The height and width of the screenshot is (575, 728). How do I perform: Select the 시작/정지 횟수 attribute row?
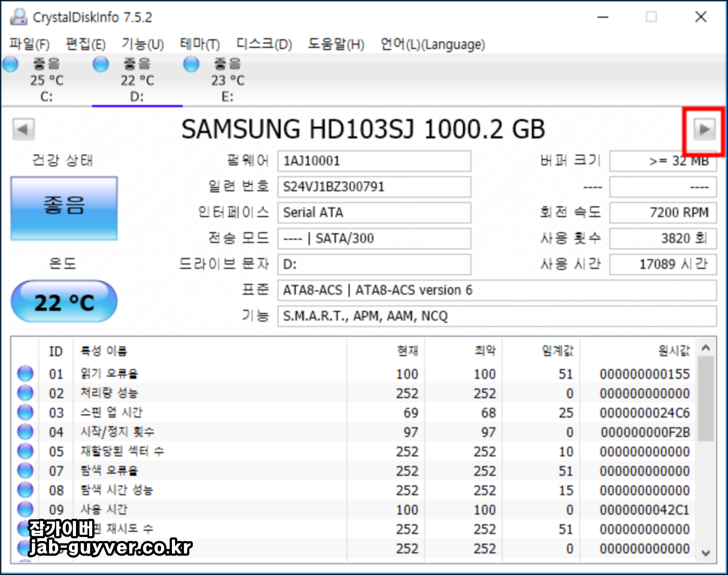coord(354,432)
